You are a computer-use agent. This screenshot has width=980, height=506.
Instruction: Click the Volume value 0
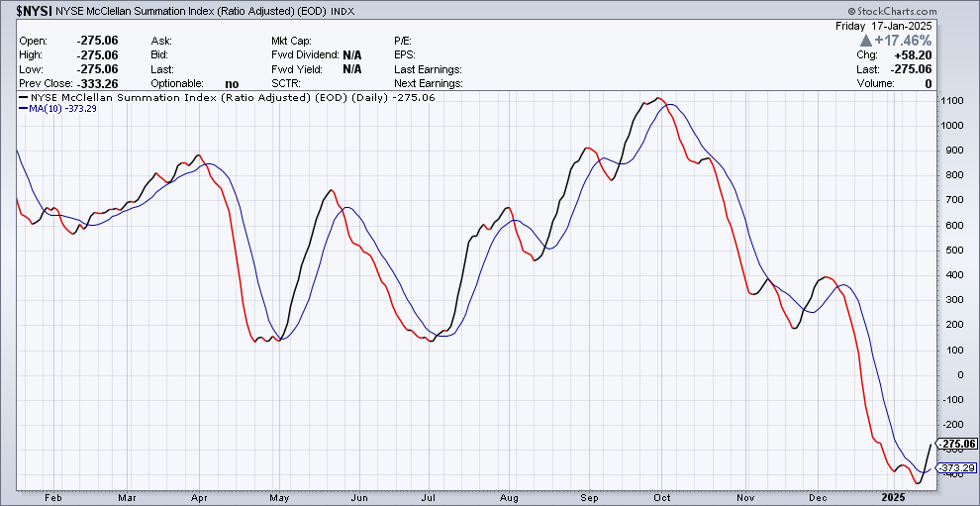929,84
